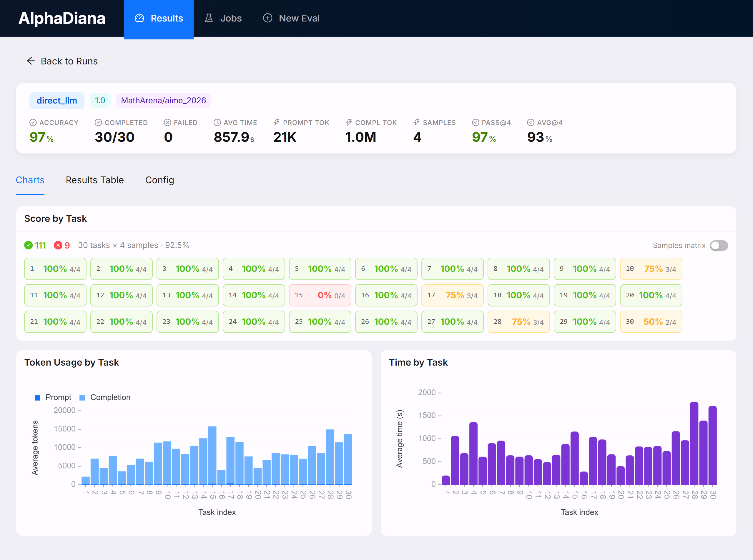Image resolution: width=753 pixels, height=560 pixels.
Task: Click the Score by Task heading
Action: tap(56, 219)
